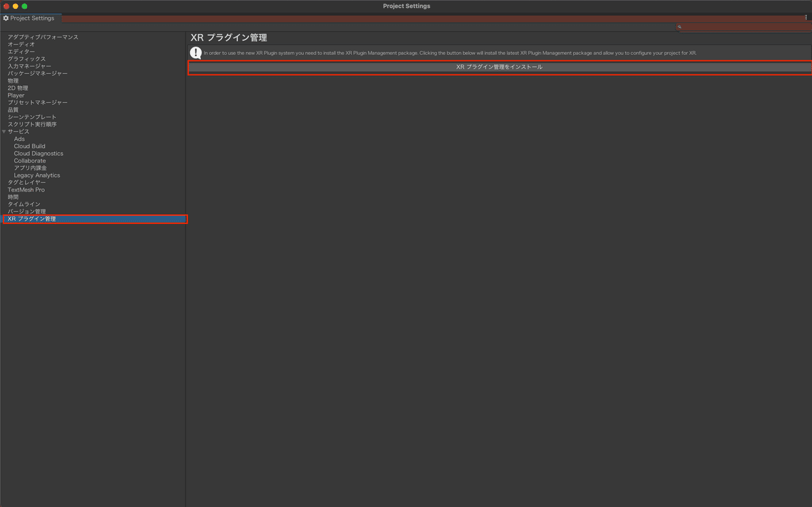
Task: Select パッケージマネージャー category
Action: [37, 73]
